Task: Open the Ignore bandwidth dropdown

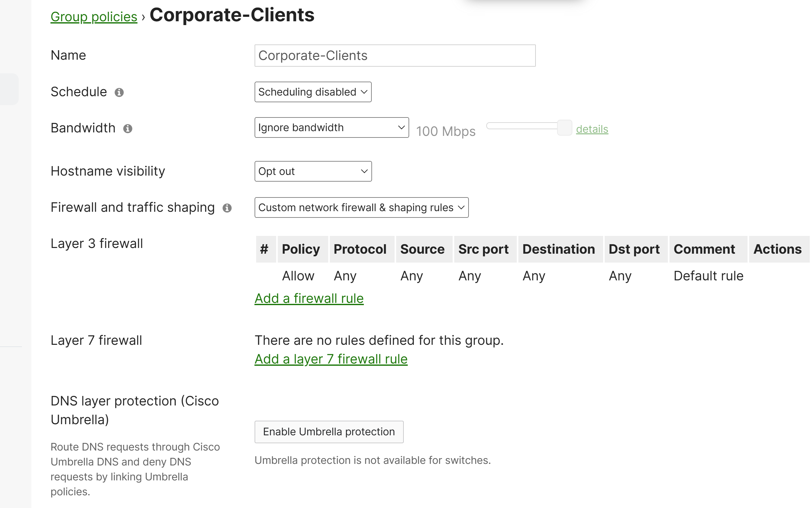Action: 332,127
